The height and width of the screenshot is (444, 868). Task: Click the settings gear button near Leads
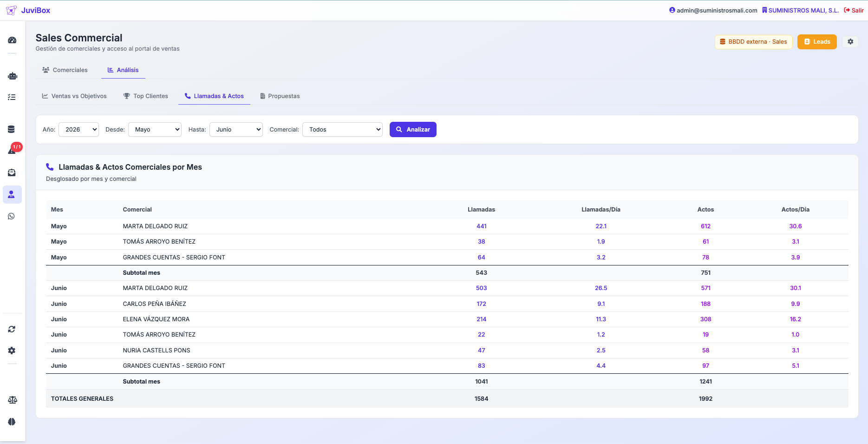850,42
